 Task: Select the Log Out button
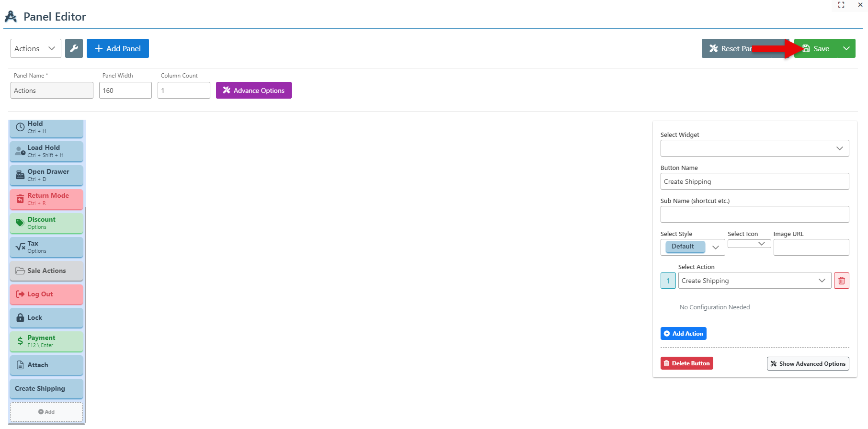[46, 294]
